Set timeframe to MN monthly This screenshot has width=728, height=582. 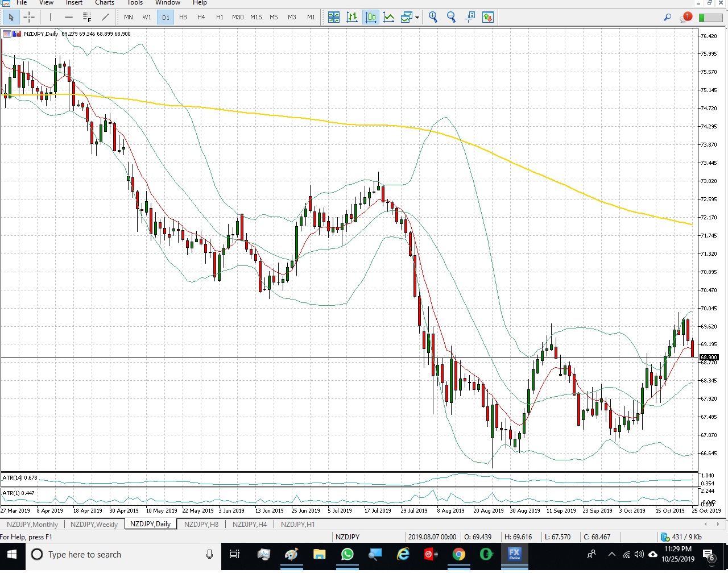tap(129, 17)
